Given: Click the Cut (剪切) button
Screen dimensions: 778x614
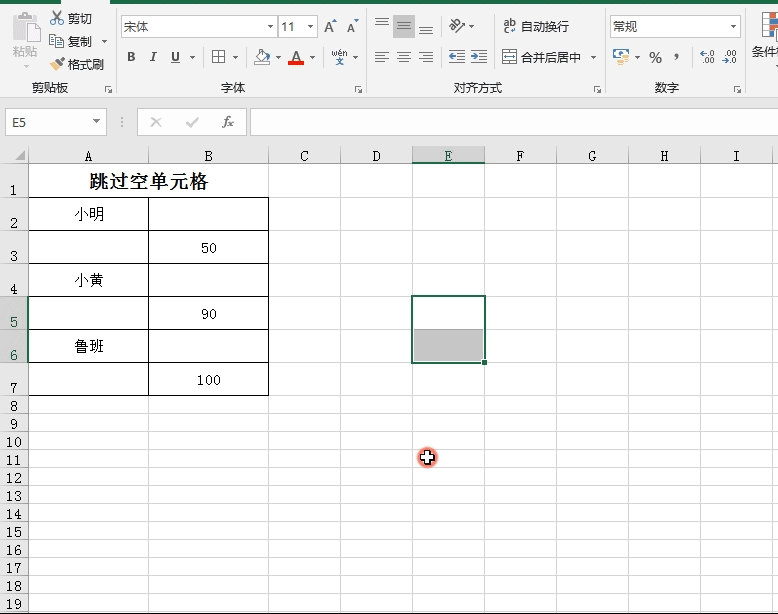Looking at the screenshot, I should pyautogui.click(x=71, y=19).
